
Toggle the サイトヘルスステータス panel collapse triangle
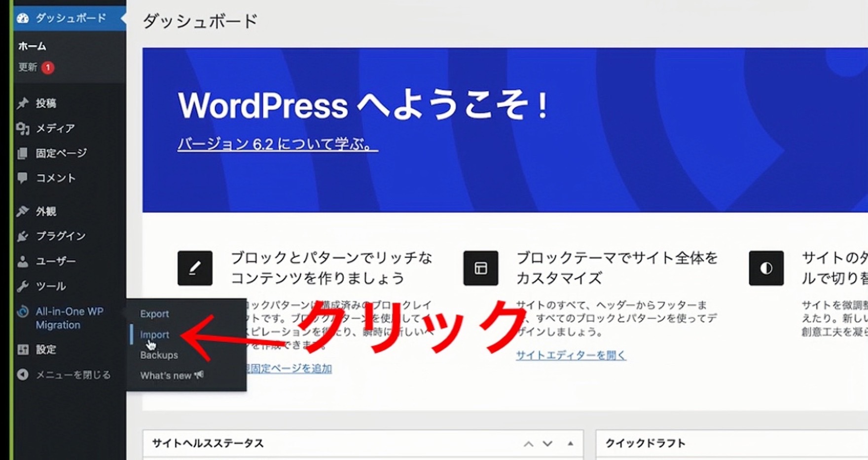tap(570, 444)
